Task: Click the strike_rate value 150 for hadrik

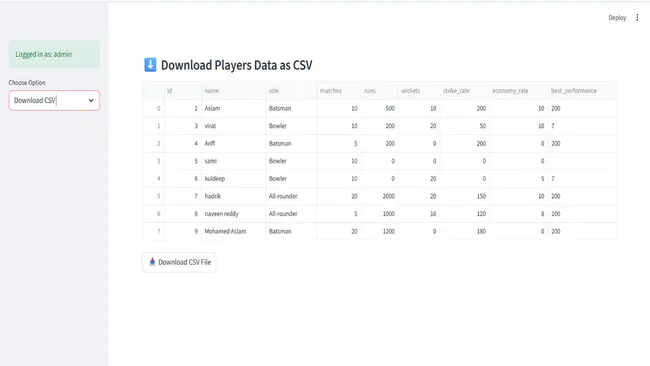Action: click(465, 196)
